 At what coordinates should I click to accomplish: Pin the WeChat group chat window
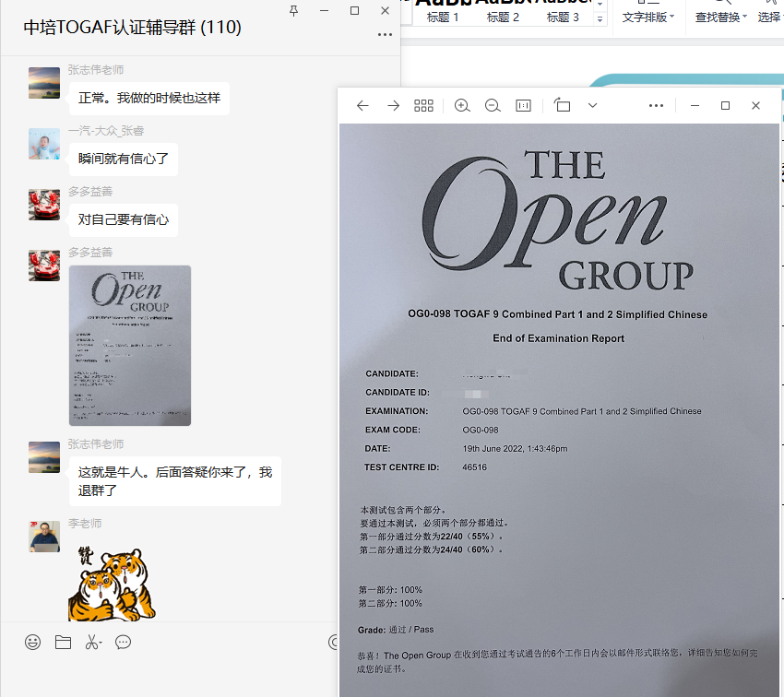click(x=293, y=10)
